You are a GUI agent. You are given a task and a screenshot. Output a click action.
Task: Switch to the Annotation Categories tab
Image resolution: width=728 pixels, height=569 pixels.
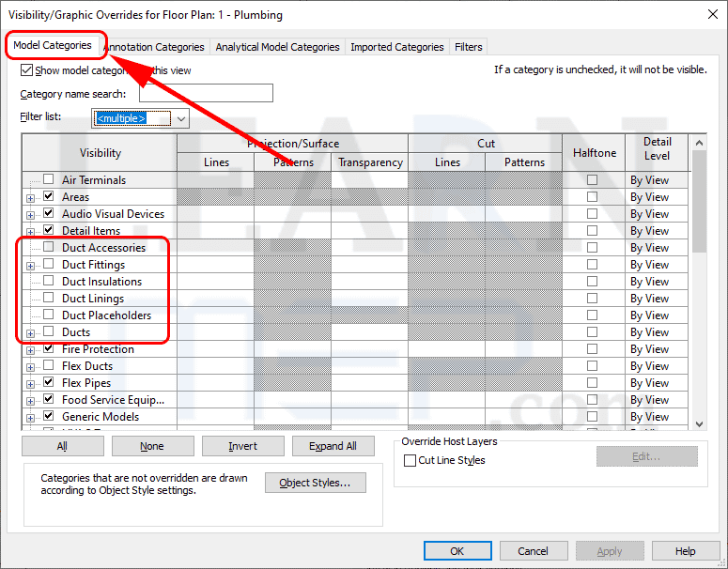pos(153,47)
